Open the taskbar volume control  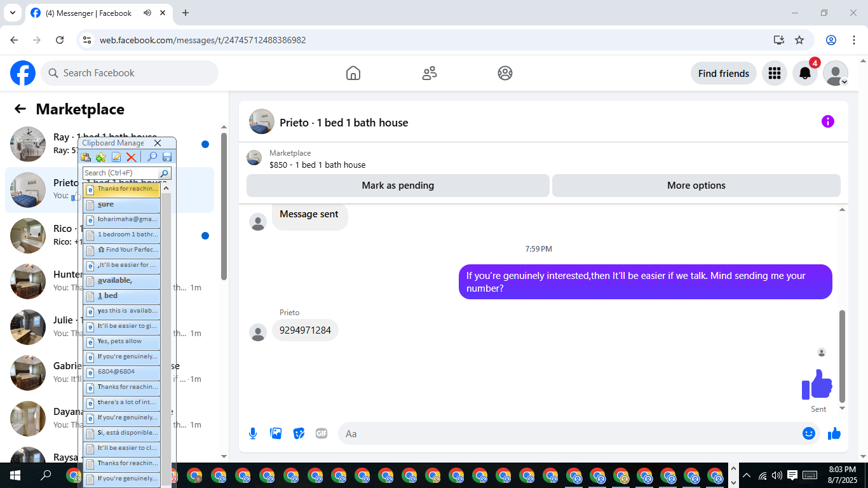(777, 475)
